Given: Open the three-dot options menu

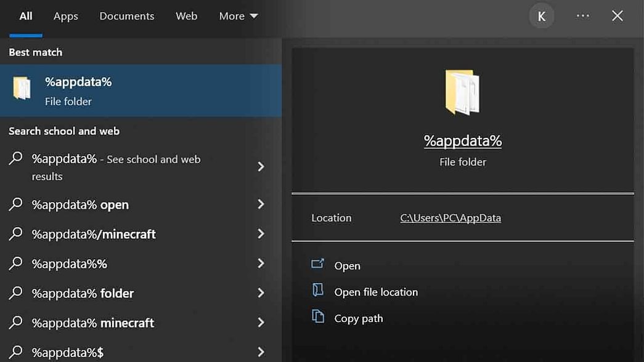Looking at the screenshot, I should [583, 16].
